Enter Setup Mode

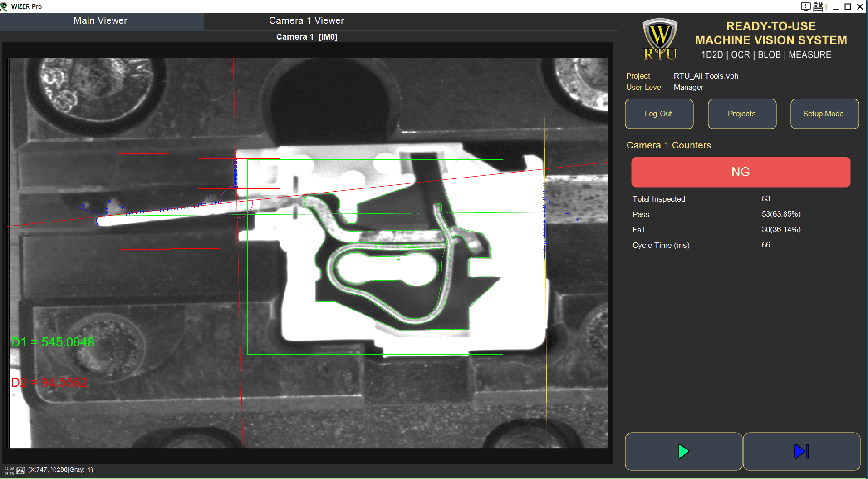point(824,114)
